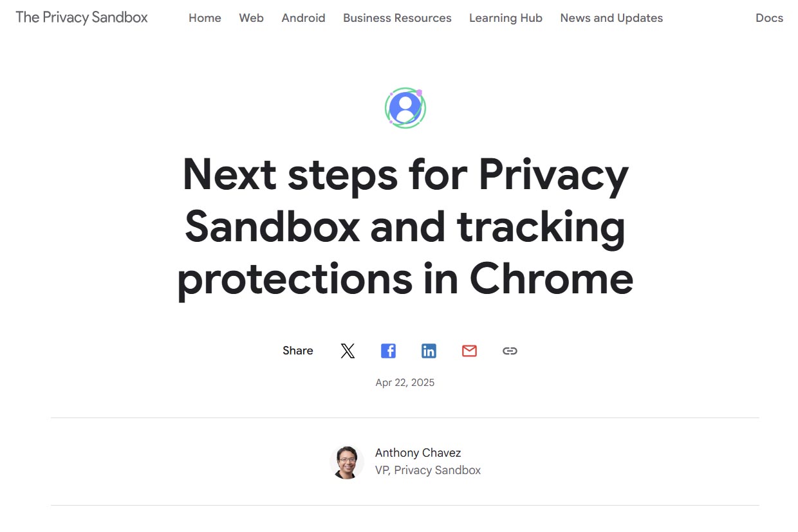
Task: Click the Share label
Action: [298, 351]
